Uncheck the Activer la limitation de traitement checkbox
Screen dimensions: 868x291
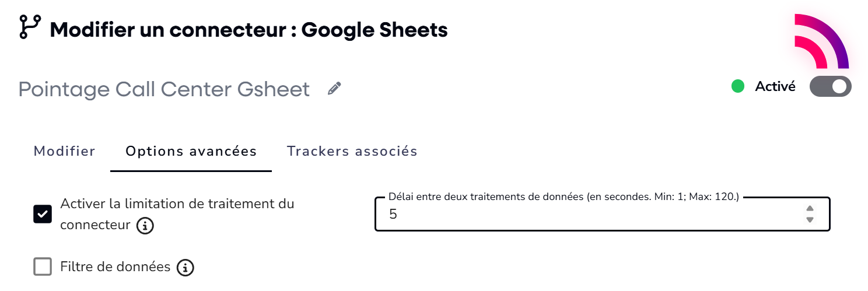pyautogui.click(x=43, y=214)
